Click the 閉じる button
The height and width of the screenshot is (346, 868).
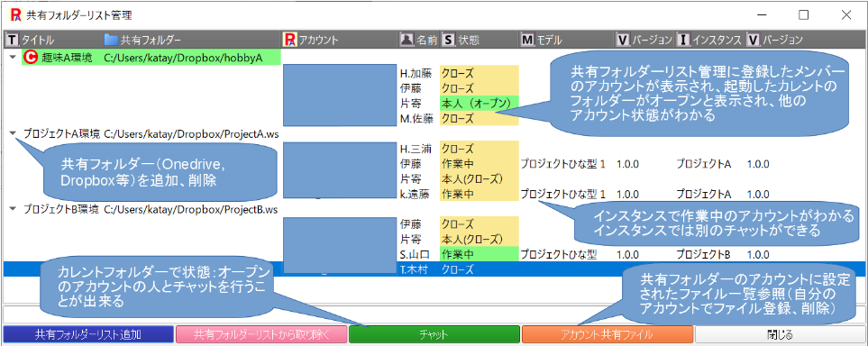[780, 334]
